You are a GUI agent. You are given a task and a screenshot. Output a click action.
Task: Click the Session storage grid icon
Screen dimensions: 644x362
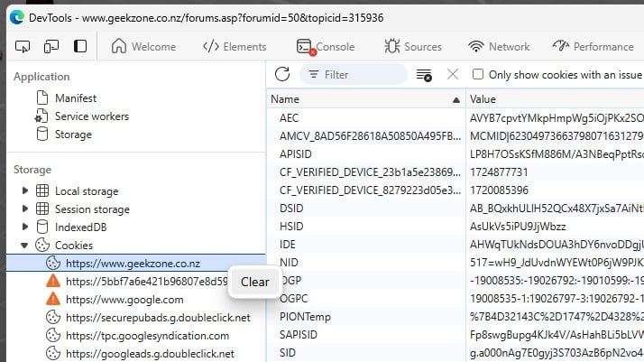pyautogui.click(x=42, y=209)
